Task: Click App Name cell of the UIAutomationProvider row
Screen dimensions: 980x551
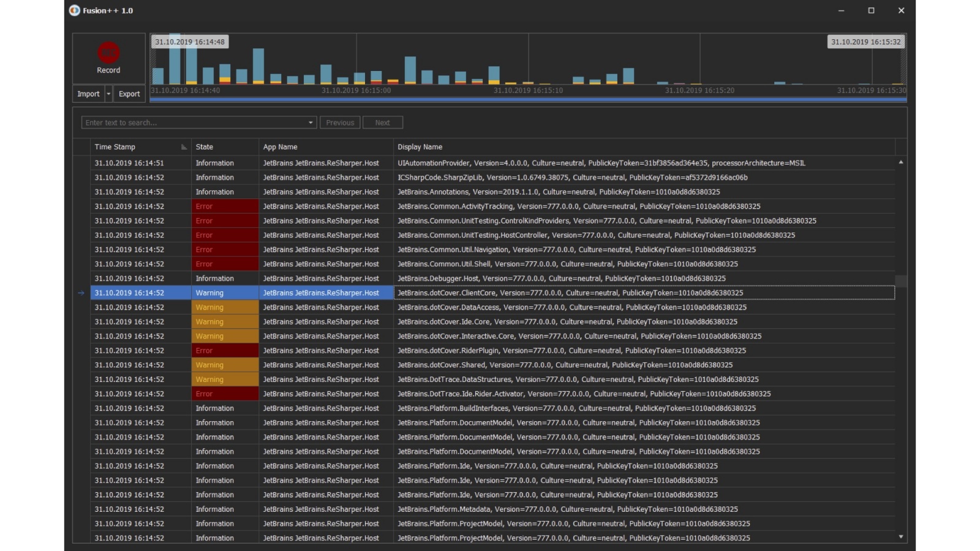Action: (326, 163)
